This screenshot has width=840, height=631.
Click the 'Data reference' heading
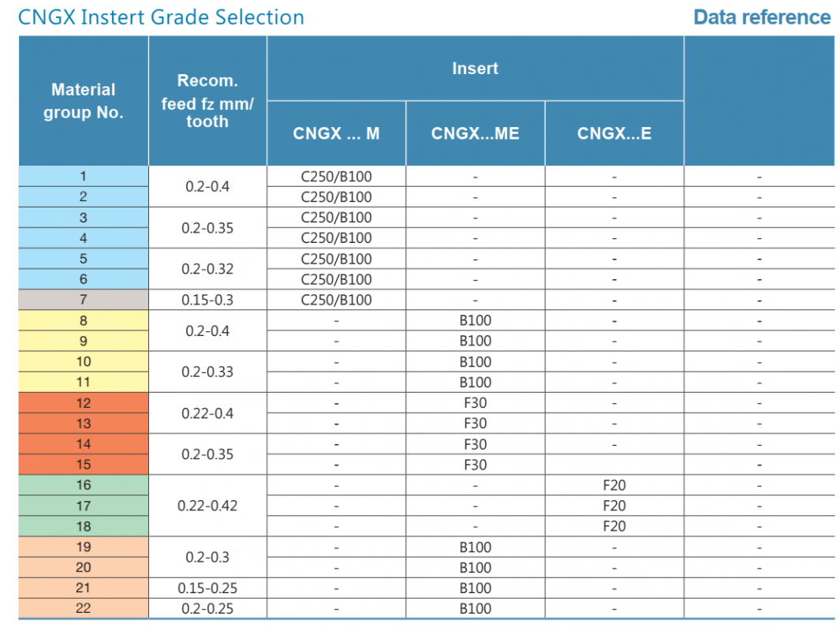(762, 17)
